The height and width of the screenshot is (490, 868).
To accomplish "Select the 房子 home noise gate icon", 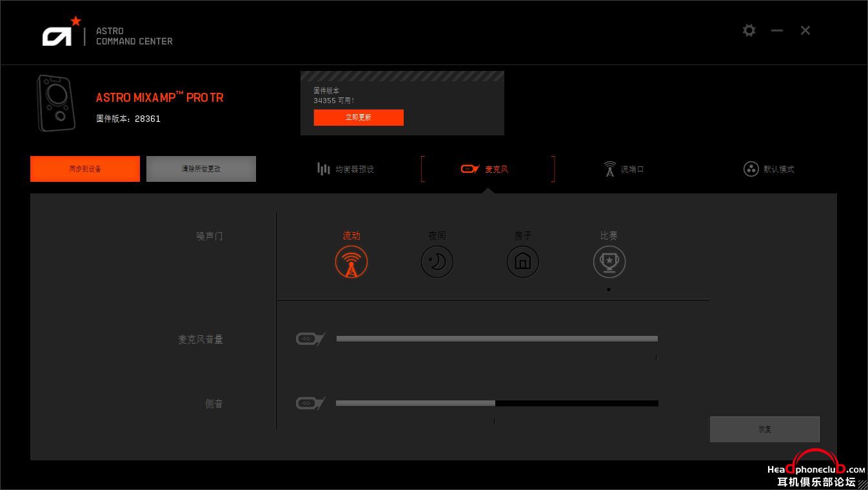I will click(x=523, y=262).
